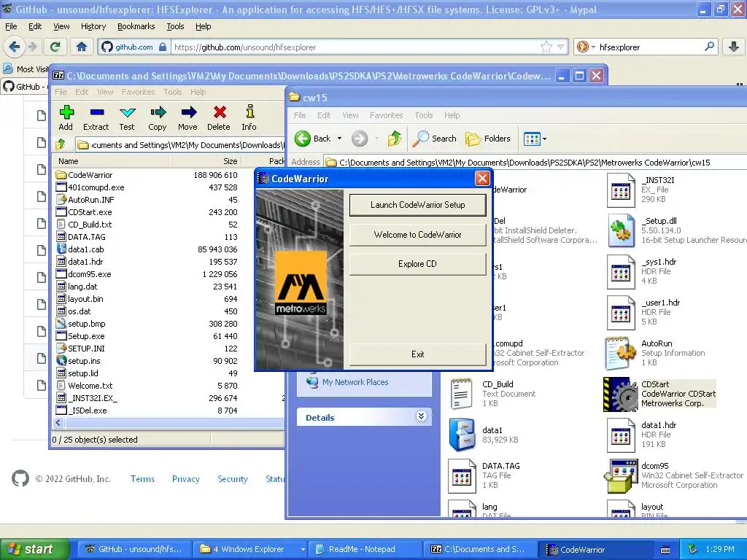This screenshot has height=560, width=747.
Task: Open the browser Bookmarks menu
Action: [136, 27]
